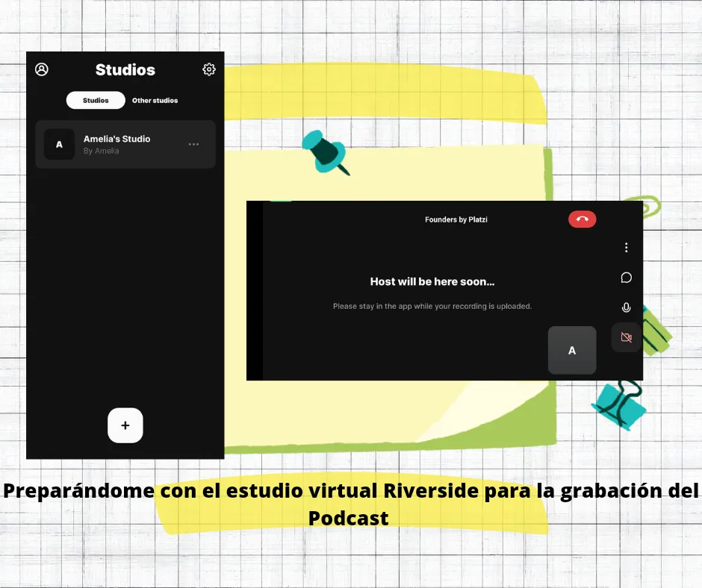Click the Founders by Platzi title
Image resolution: width=702 pixels, height=588 pixels.
coord(456,219)
